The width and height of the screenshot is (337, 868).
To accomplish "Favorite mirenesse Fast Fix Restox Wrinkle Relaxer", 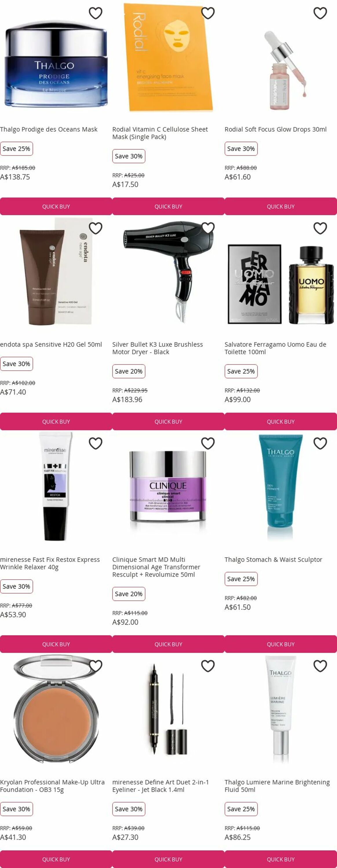I will [x=95, y=443].
